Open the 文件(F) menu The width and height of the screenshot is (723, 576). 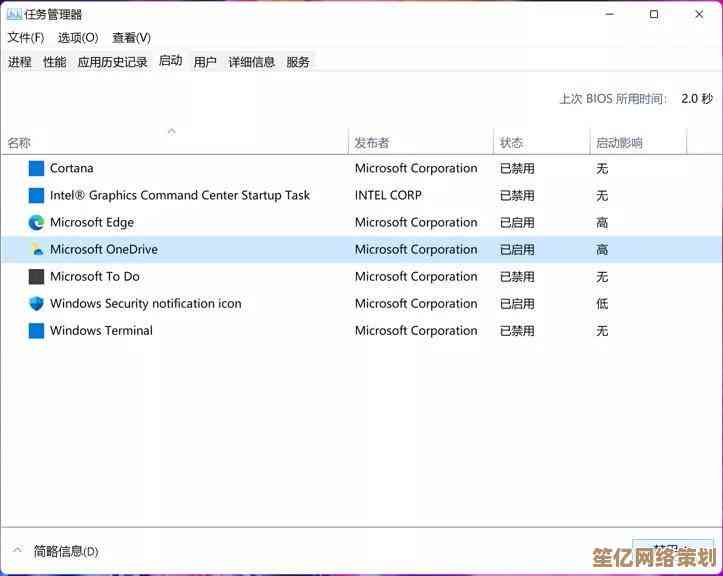tap(26, 37)
